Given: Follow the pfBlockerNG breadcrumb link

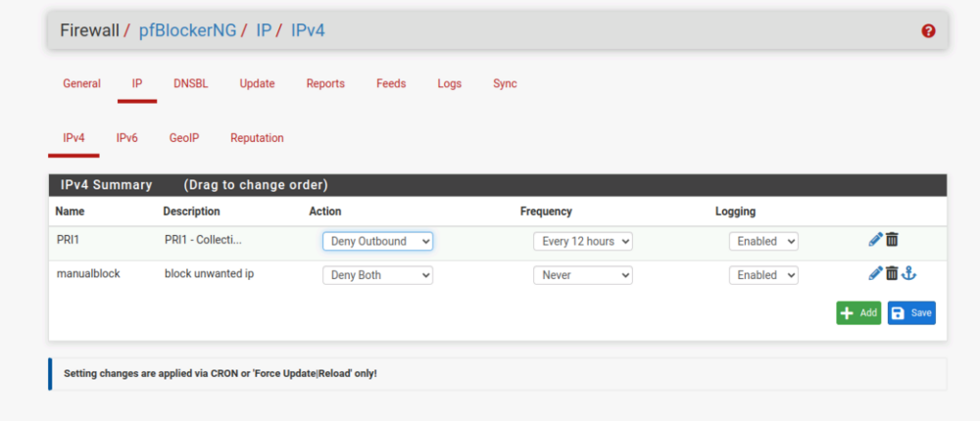Looking at the screenshot, I should coord(187,30).
